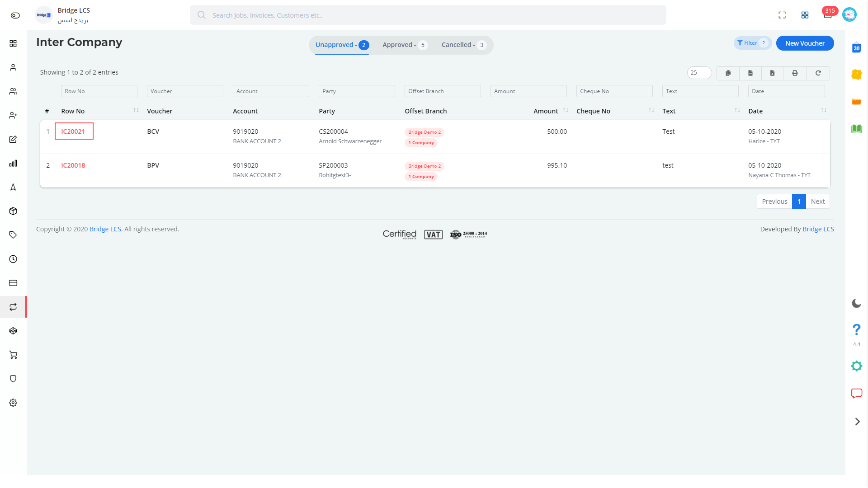Click the copy rows icon in toolbar
Viewport: 868px width, 488px height.
[x=727, y=72]
